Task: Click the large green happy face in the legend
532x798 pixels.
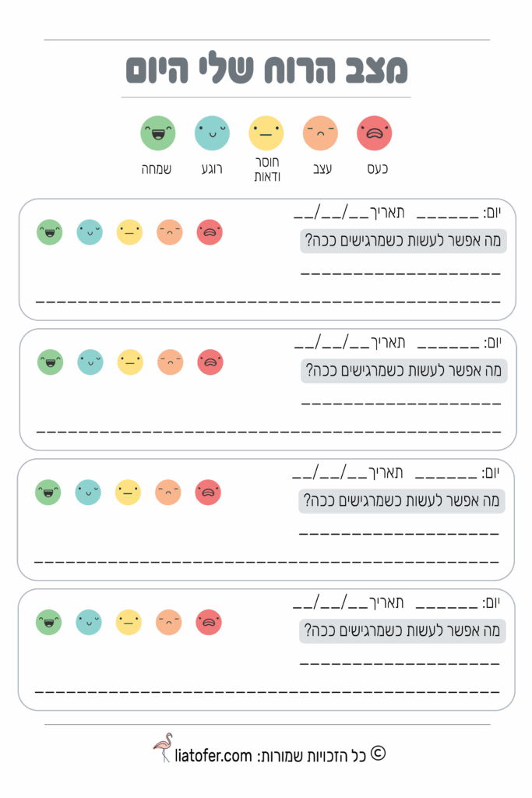Action: pyautogui.click(x=158, y=132)
